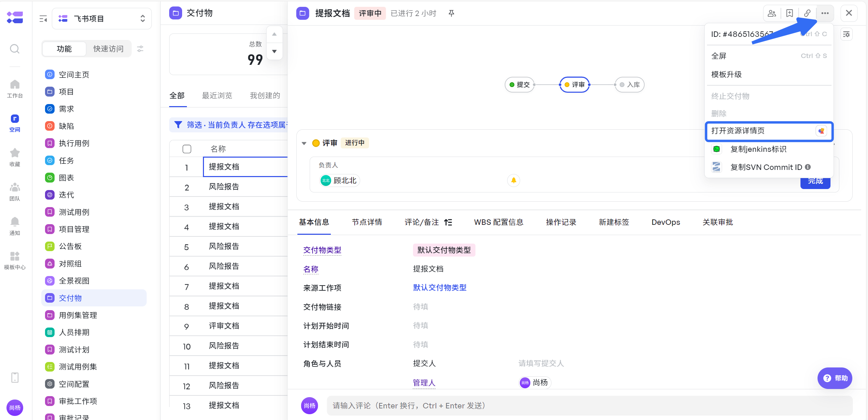Image resolution: width=868 pixels, height=420 pixels.
Task: Select 模板升级 from the menu
Action: tap(769, 74)
